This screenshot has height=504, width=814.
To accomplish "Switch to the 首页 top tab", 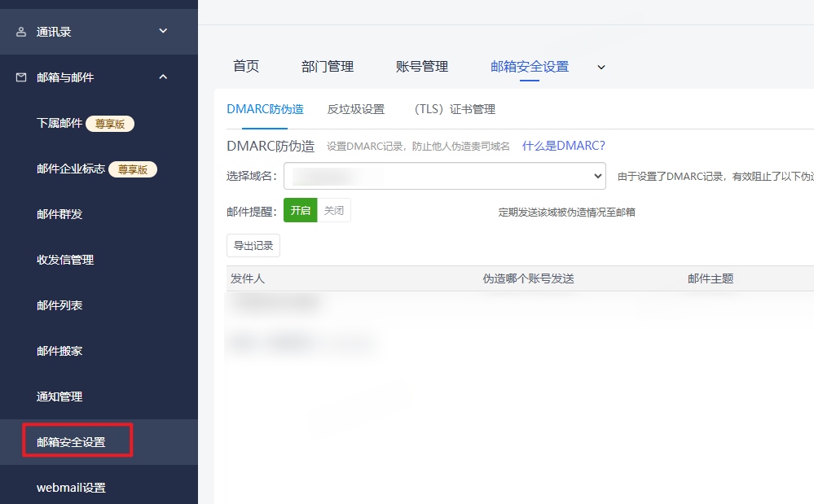I will pos(246,67).
